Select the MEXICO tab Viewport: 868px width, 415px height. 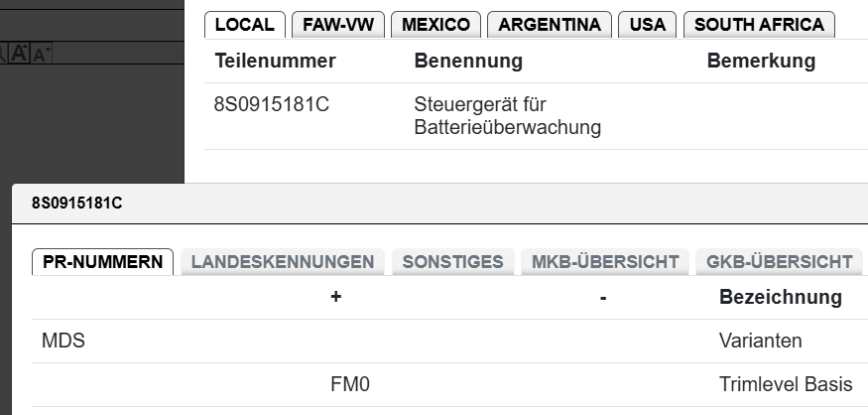[x=435, y=25]
